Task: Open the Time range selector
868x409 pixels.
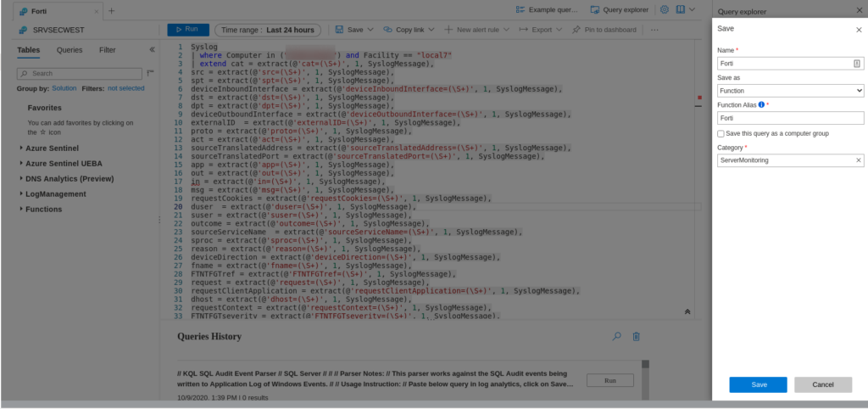Action: 268,30
